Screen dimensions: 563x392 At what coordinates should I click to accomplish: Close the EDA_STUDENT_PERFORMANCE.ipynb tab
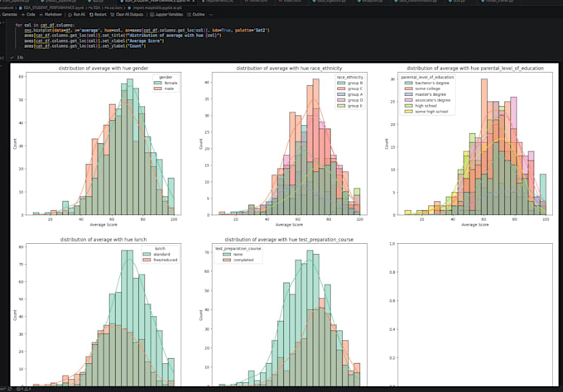194,2
